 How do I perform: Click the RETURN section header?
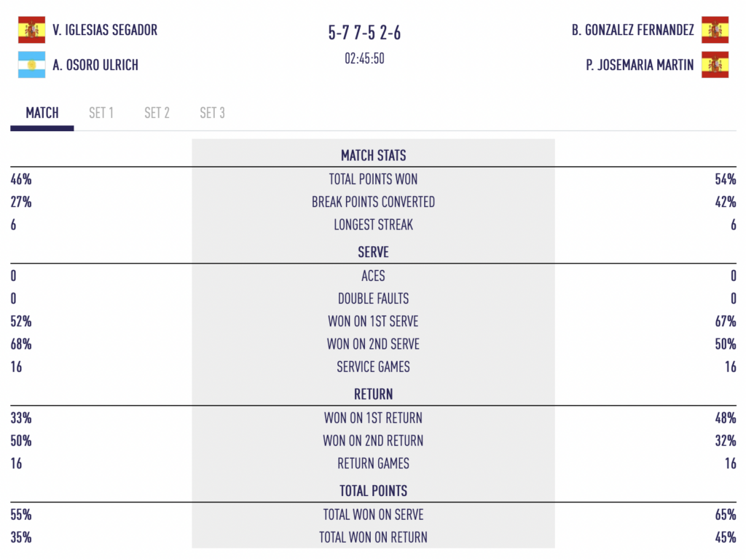(x=373, y=394)
